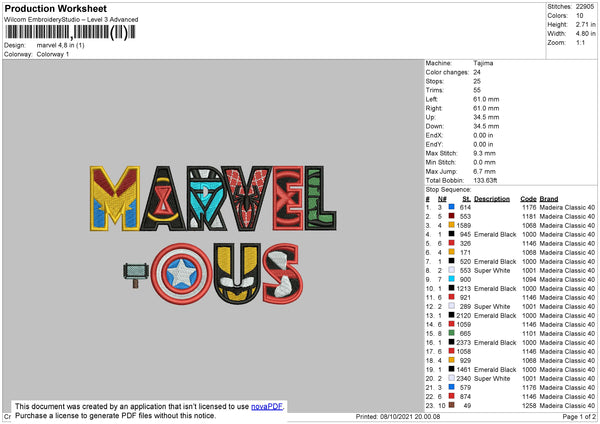Select the brown swatch in stop row 23
Viewport: 600px width, 424px height.
tap(452, 405)
